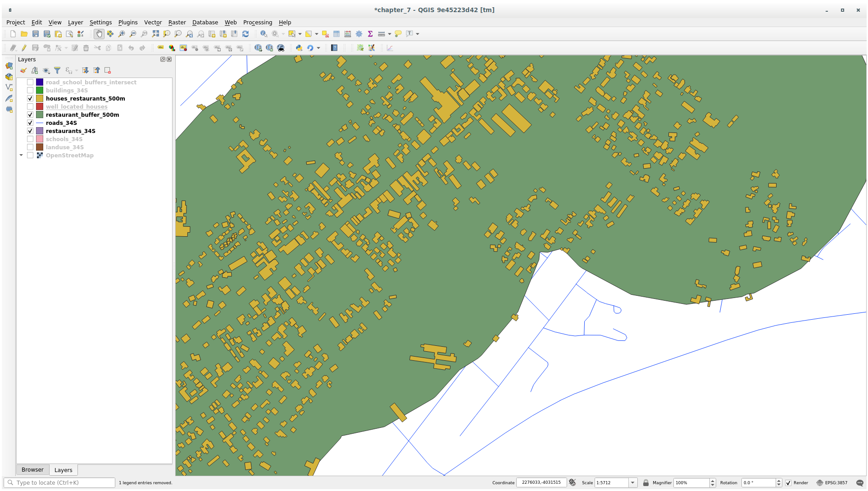
Task: Expand the OpenStreetMap layer tree arrow
Action: click(21, 155)
